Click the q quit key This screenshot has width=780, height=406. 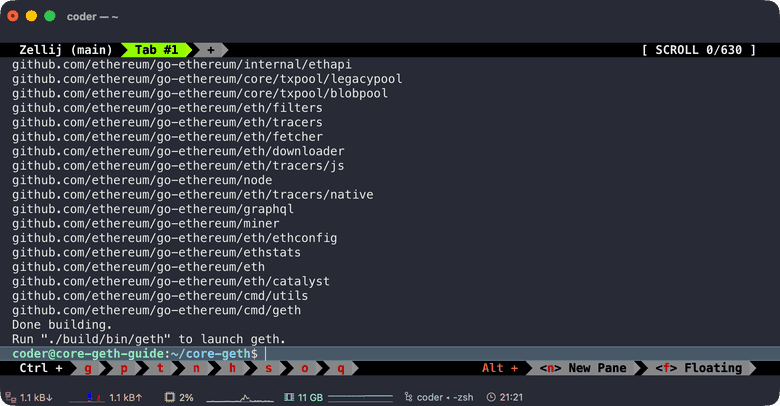tap(341, 368)
